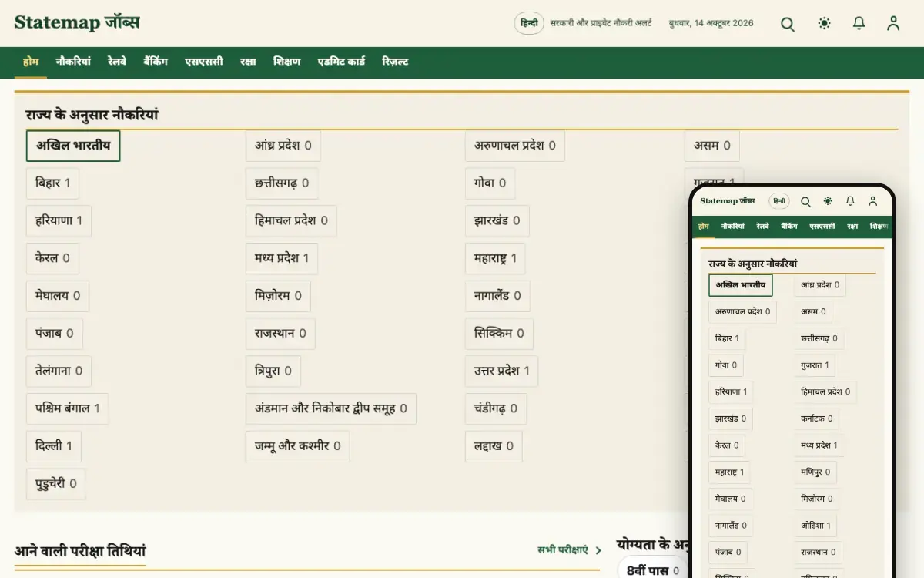Select त्रिपुरा 0 chip on desktop
Screen dimensions: 924x578
(273, 372)
